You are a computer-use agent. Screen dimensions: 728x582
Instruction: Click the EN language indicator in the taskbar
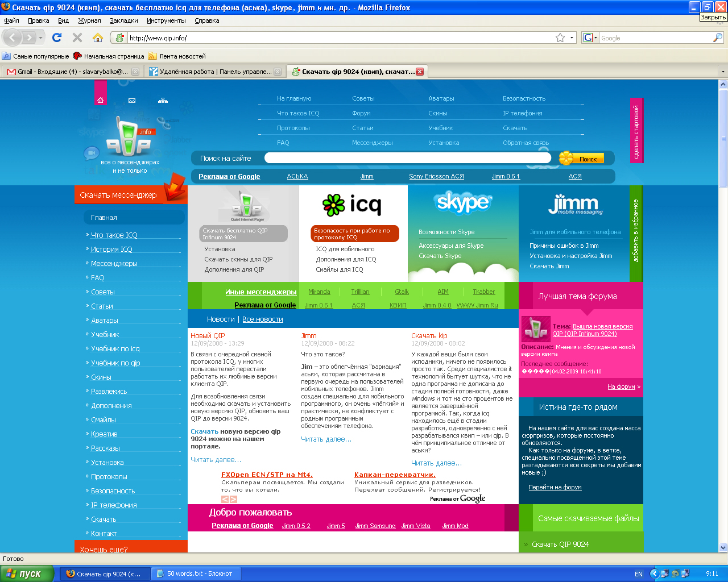[639, 574]
